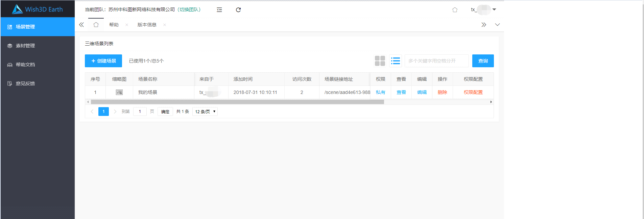Click the home icon near user account
This screenshot has height=219, width=644.
point(455,10)
